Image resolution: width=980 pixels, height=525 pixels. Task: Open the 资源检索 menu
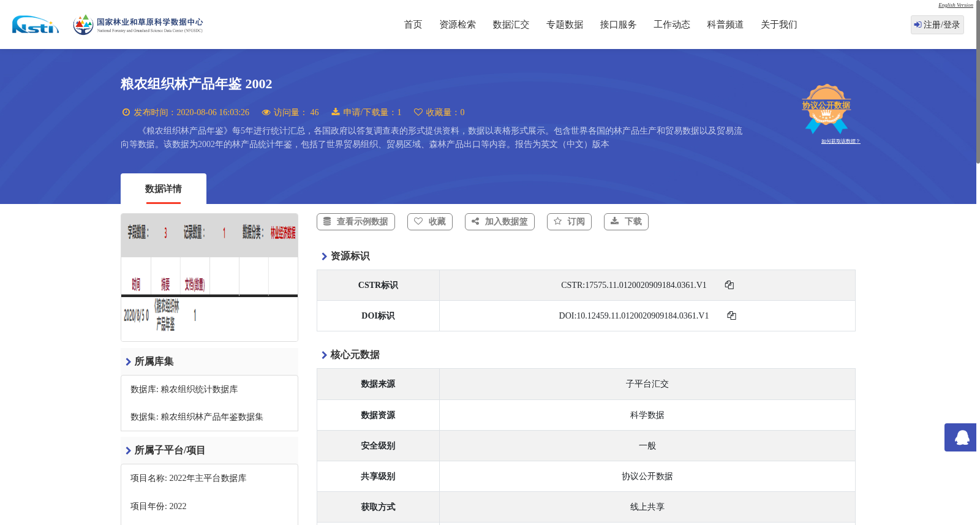click(458, 25)
